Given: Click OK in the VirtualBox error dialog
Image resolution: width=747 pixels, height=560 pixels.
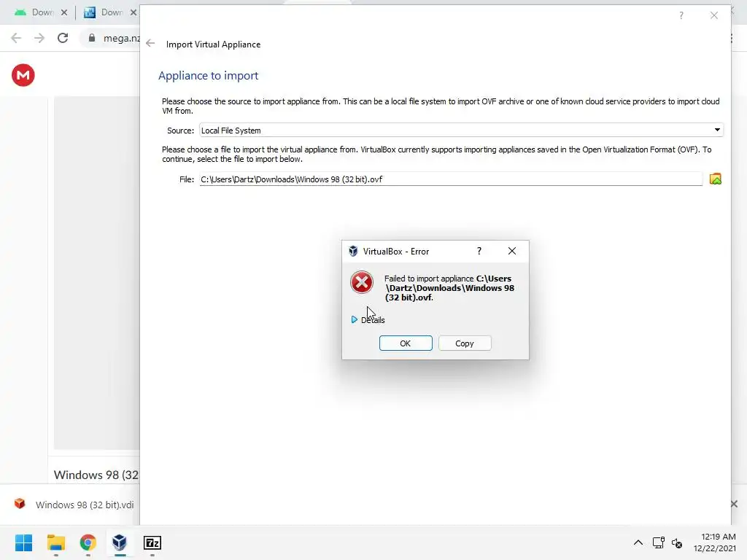Looking at the screenshot, I should tap(406, 343).
